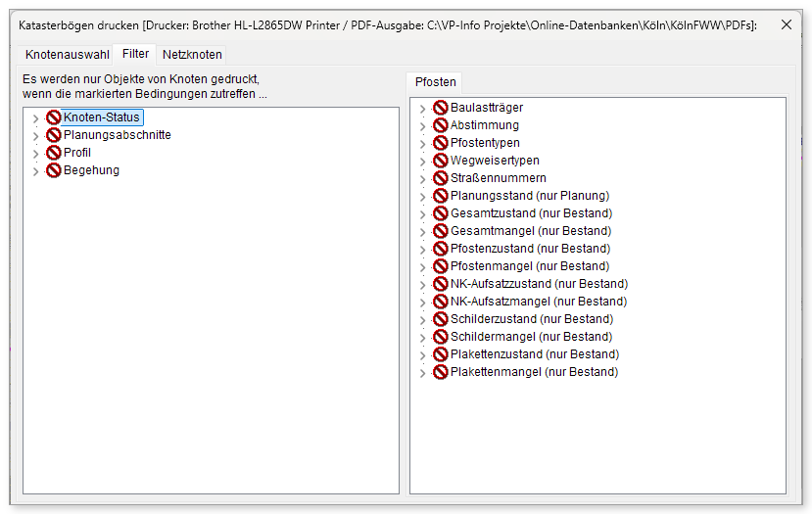Select the Wegweisertypen label

(495, 161)
